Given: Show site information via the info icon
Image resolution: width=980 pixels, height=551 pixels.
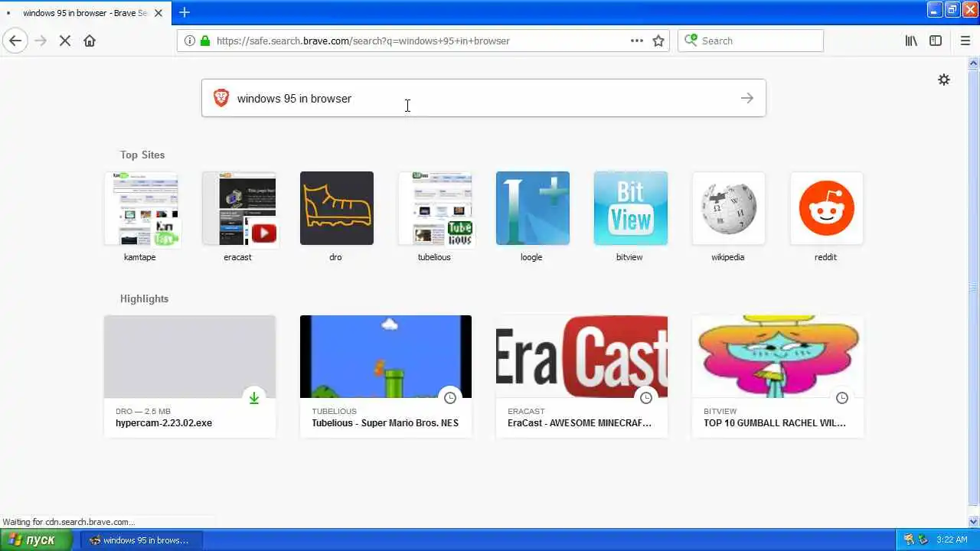Looking at the screenshot, I should pyautogui.click(x=189, y=41).
